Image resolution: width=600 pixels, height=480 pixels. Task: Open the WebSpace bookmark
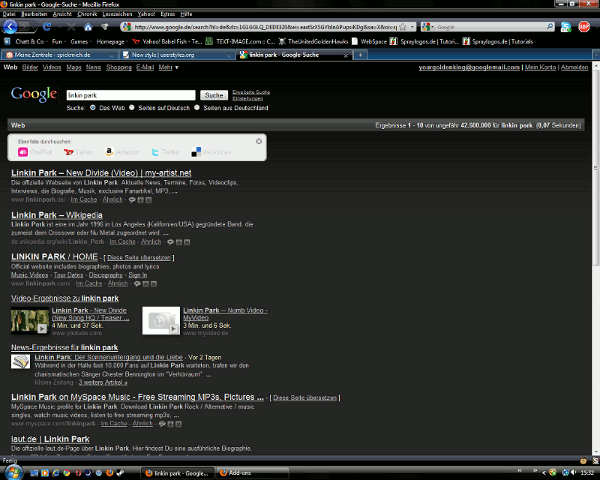pos(369,41)
